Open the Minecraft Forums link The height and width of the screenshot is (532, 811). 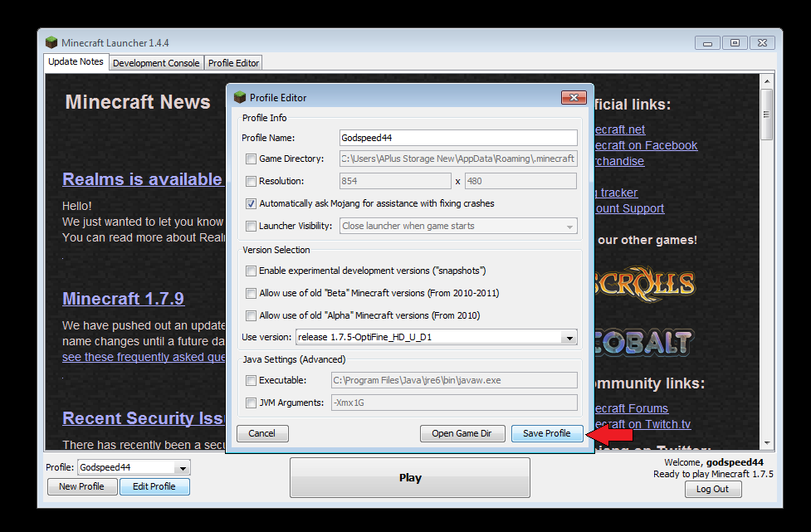click(632, 408)
